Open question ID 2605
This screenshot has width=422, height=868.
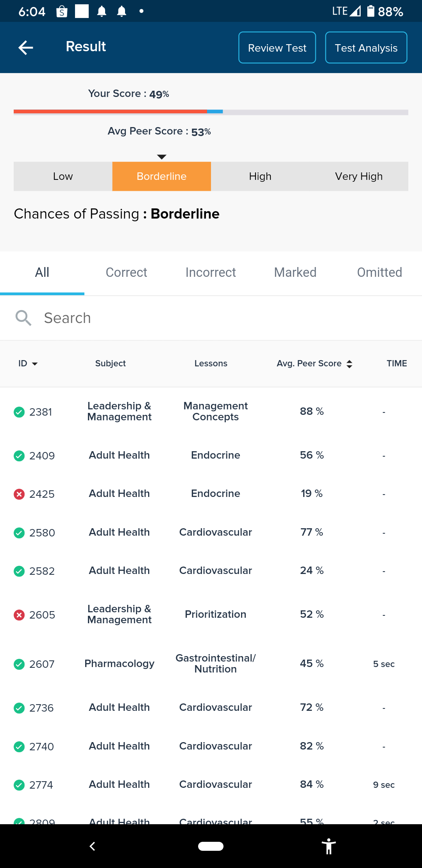pyautogui.click(x=42, y=615)
